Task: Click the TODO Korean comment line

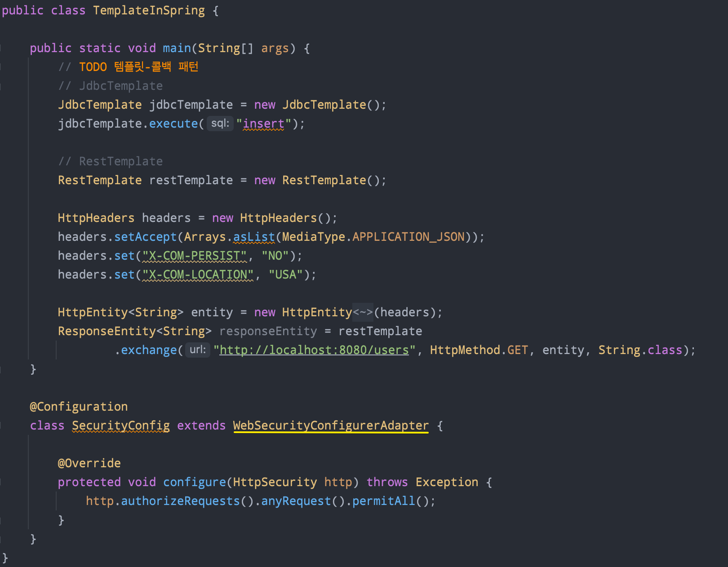Action: (x=129, y=67)
